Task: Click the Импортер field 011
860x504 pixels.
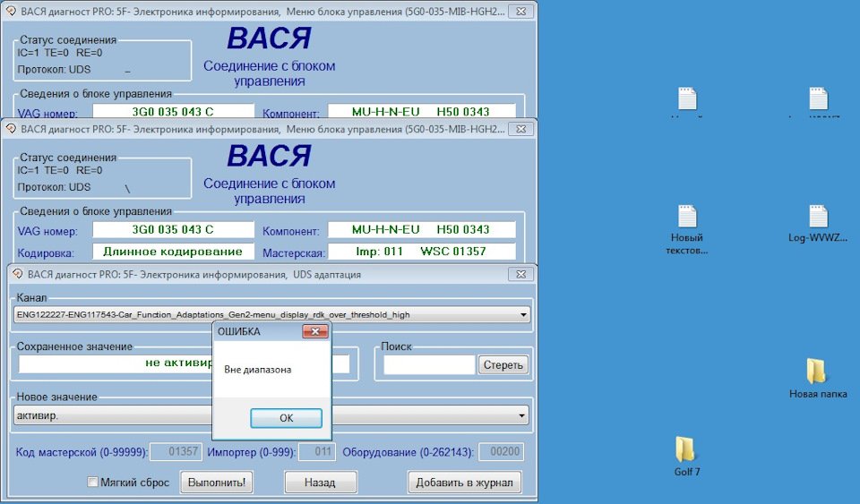Action: tap(317, 451)
